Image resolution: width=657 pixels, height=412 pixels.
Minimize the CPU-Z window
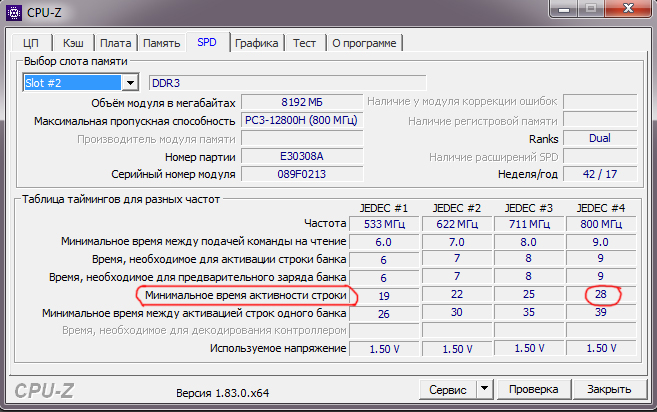(564, 8)
